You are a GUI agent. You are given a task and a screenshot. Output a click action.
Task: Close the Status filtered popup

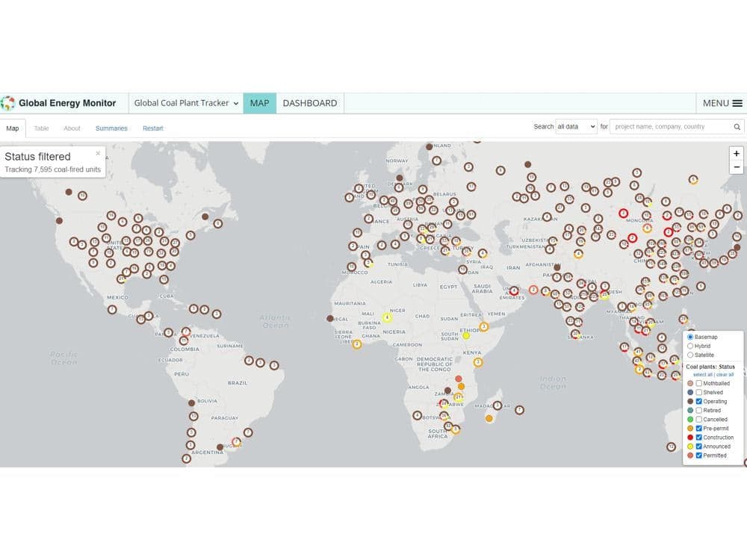coord(98,153)
